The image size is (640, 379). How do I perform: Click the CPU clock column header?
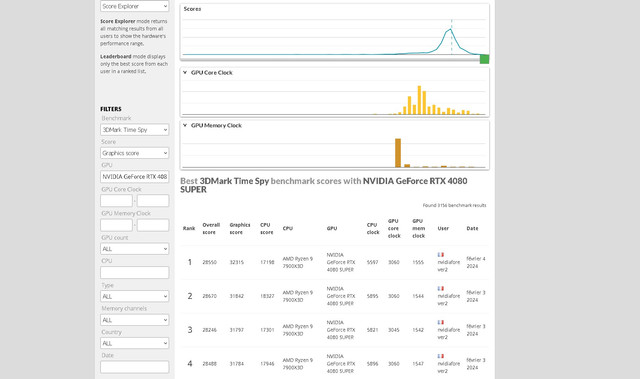(373, 228)
